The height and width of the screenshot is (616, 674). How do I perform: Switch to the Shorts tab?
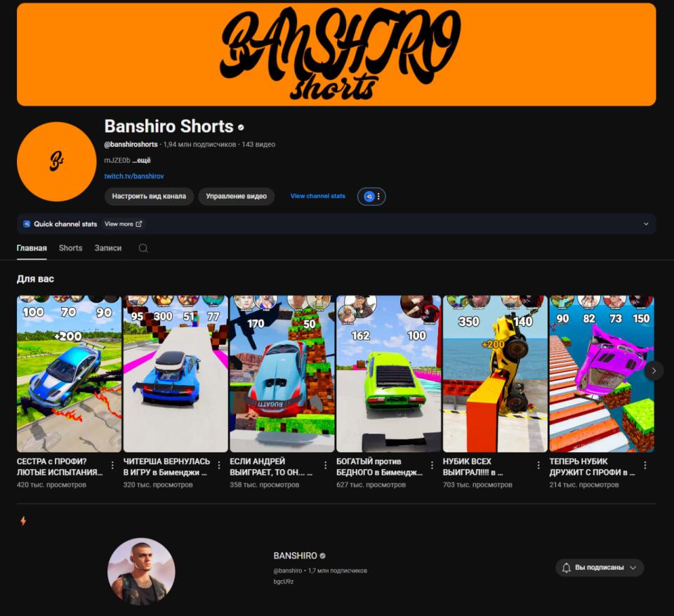70,248
